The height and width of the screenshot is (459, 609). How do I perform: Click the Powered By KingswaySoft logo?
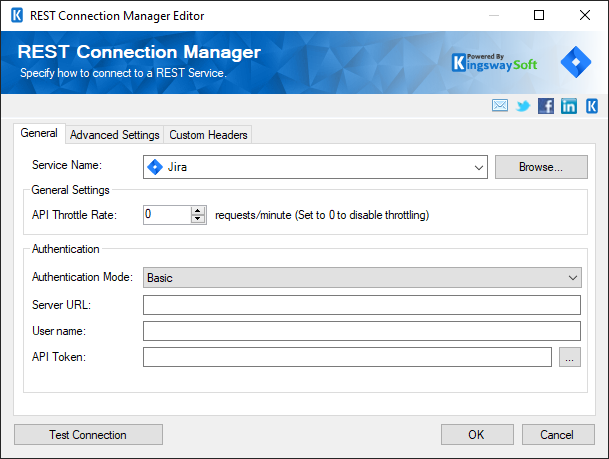click(x=494, y=63)
